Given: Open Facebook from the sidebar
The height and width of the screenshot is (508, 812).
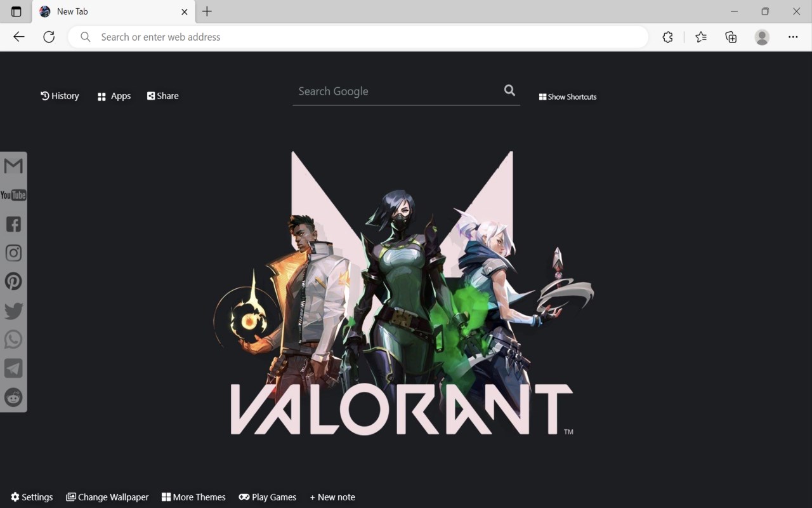Looking at the screenshot, I should pyautogui.click(x=13, y=224).
